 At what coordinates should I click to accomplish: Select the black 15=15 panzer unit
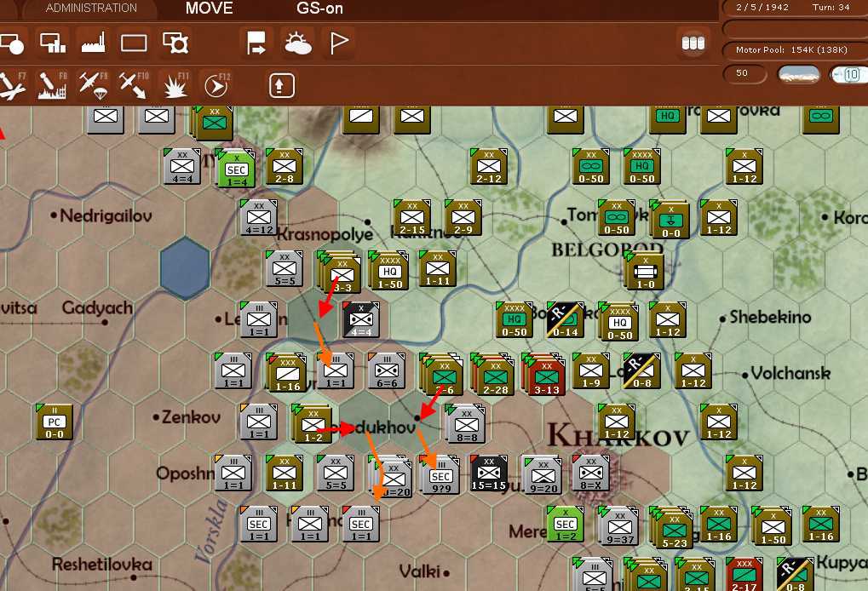[489, 473]
